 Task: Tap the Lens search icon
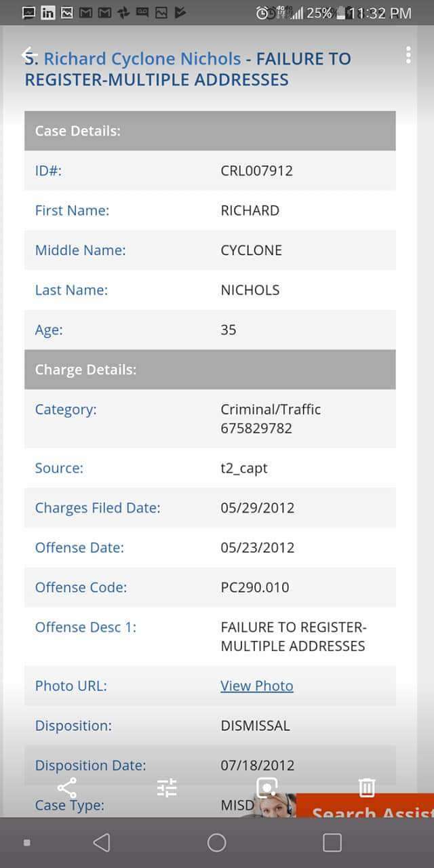click(267, 787)
